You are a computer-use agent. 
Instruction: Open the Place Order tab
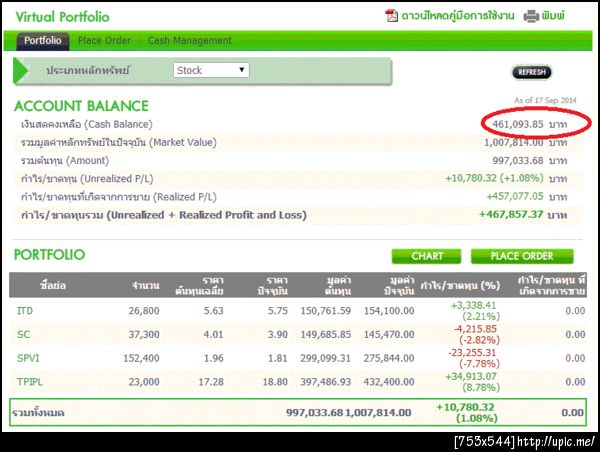click(104, 41)
